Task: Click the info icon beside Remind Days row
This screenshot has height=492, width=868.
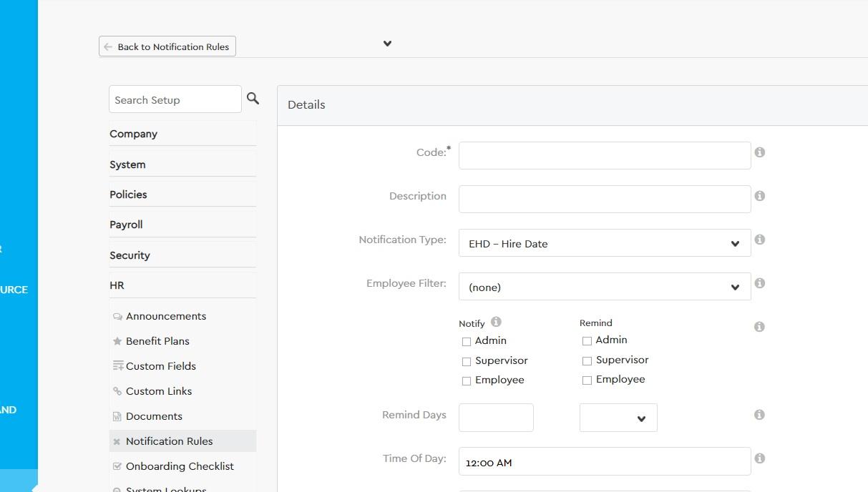Action: pos(760,415)
